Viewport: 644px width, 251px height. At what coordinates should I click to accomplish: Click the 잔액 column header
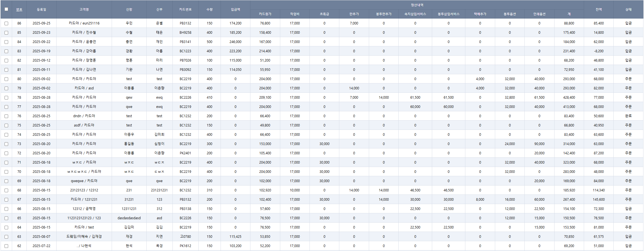(599, 10)
